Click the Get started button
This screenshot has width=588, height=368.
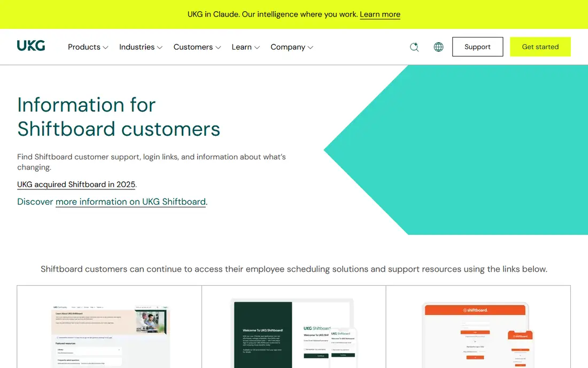click(x=540, y=47)
